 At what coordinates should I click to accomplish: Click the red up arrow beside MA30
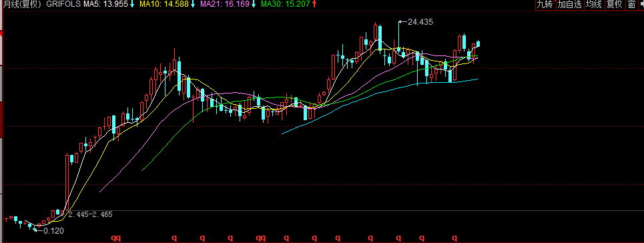(314, 5)
